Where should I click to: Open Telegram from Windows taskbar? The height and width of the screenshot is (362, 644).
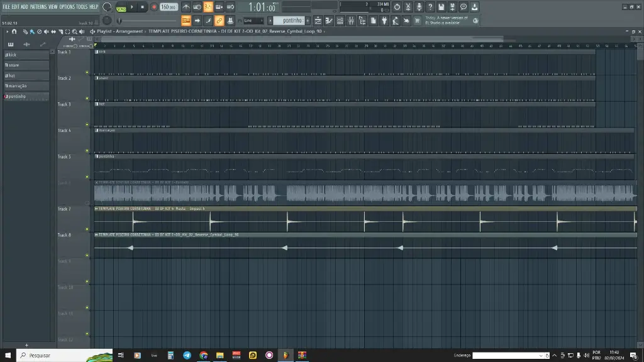187,356
